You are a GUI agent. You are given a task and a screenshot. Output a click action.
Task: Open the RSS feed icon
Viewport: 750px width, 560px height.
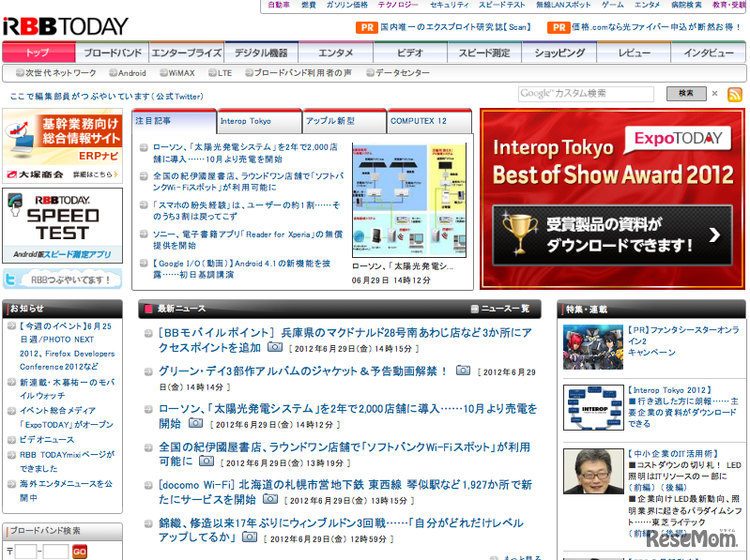pyautogui.click(x=734, y=95)
